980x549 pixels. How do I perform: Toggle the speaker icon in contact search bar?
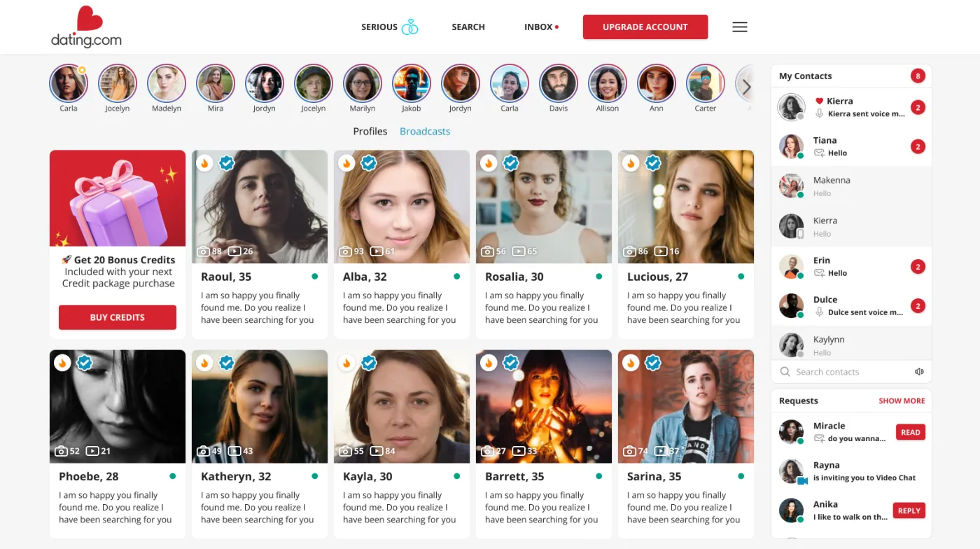tap(919, 371)
